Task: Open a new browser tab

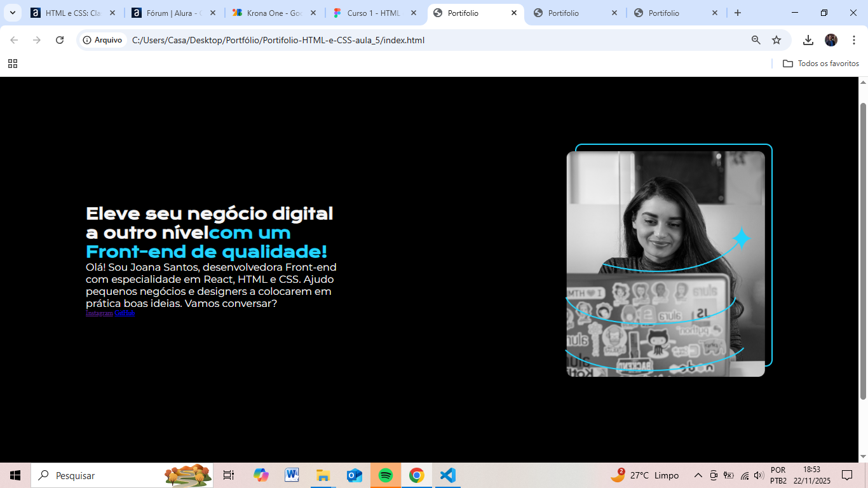Action: [738, 13]
